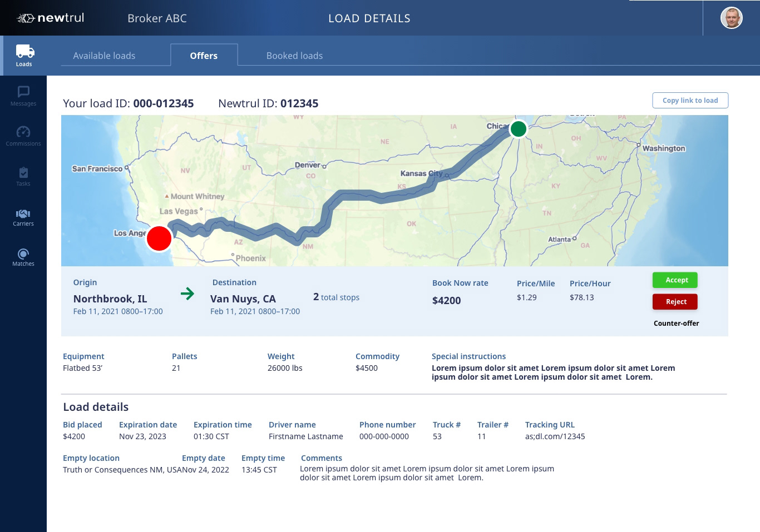Click the origin Northbrook, IL
The height and width of the screenshot is (532, 760).
point(110,299)
